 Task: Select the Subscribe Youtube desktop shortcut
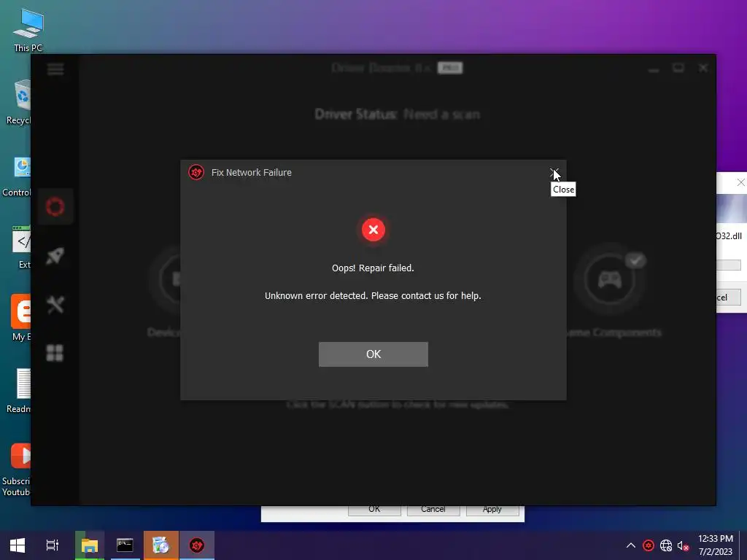16,470
